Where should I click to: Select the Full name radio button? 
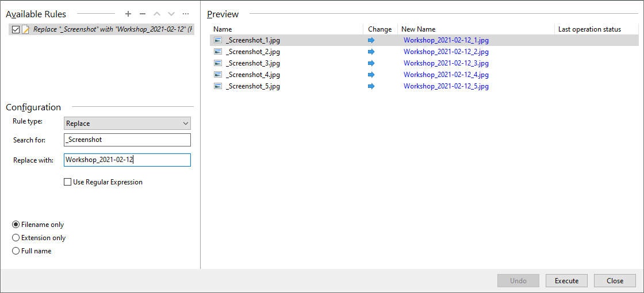[16, 251]
